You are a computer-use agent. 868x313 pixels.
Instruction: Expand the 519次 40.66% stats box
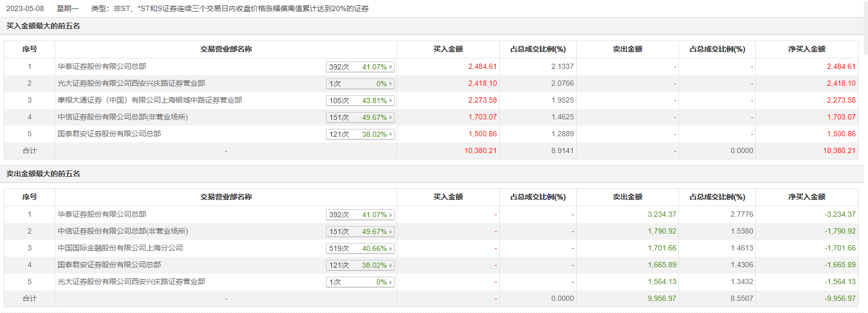point(360,248)
